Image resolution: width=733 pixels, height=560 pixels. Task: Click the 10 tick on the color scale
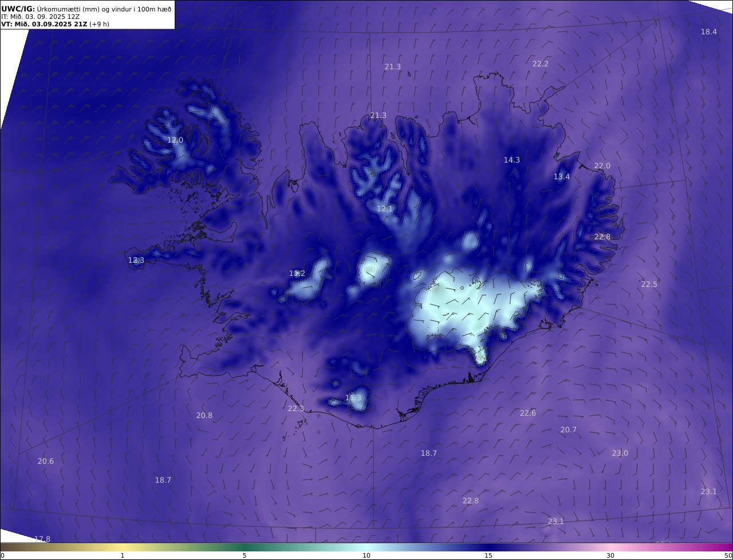(366, 555)
